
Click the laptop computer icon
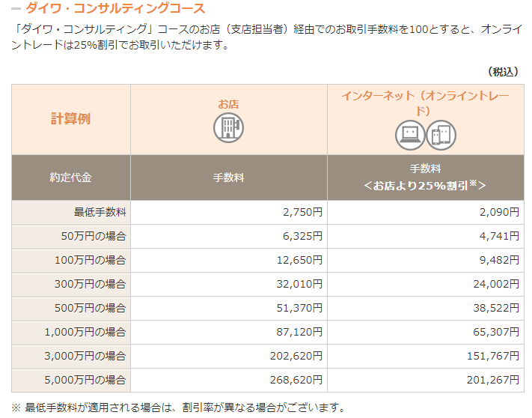click(410, 135)
